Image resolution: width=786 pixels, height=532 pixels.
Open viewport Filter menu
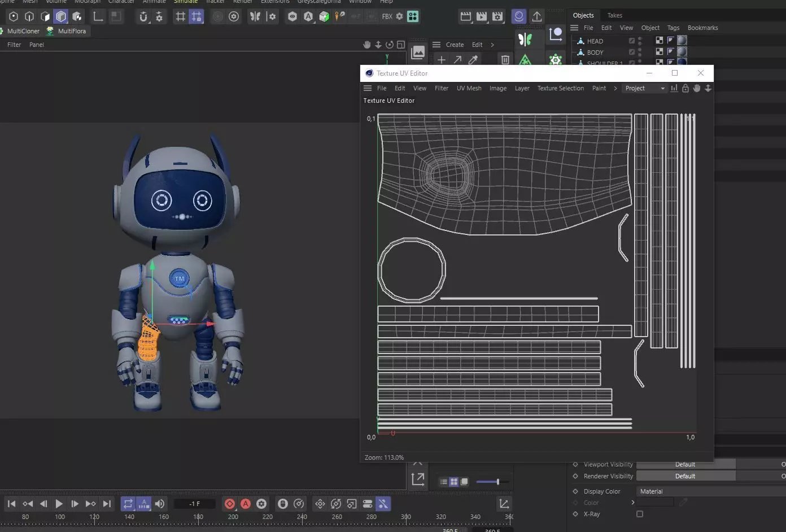[x=14, y=45]
